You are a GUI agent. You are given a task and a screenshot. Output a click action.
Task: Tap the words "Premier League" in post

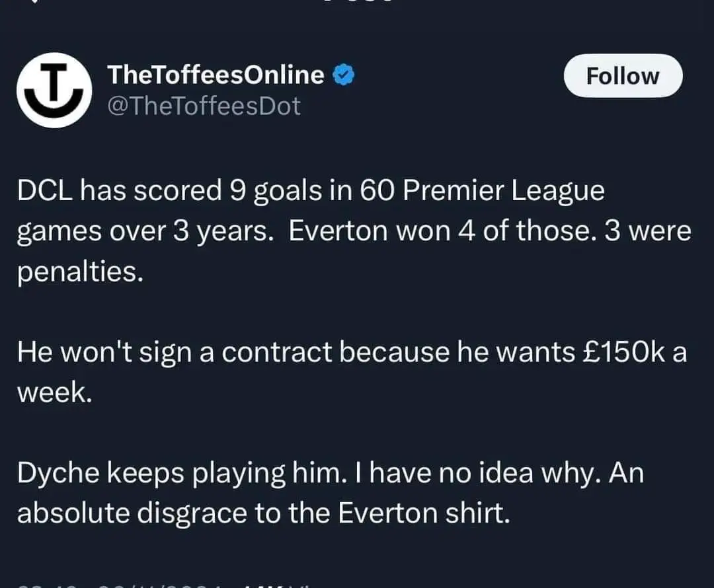point(502,191)
